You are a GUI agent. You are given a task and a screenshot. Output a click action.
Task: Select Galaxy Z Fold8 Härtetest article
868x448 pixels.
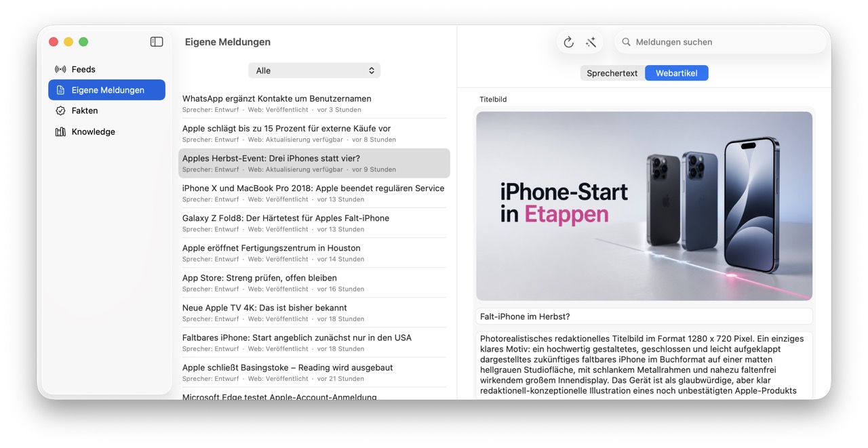coord(314,223)
